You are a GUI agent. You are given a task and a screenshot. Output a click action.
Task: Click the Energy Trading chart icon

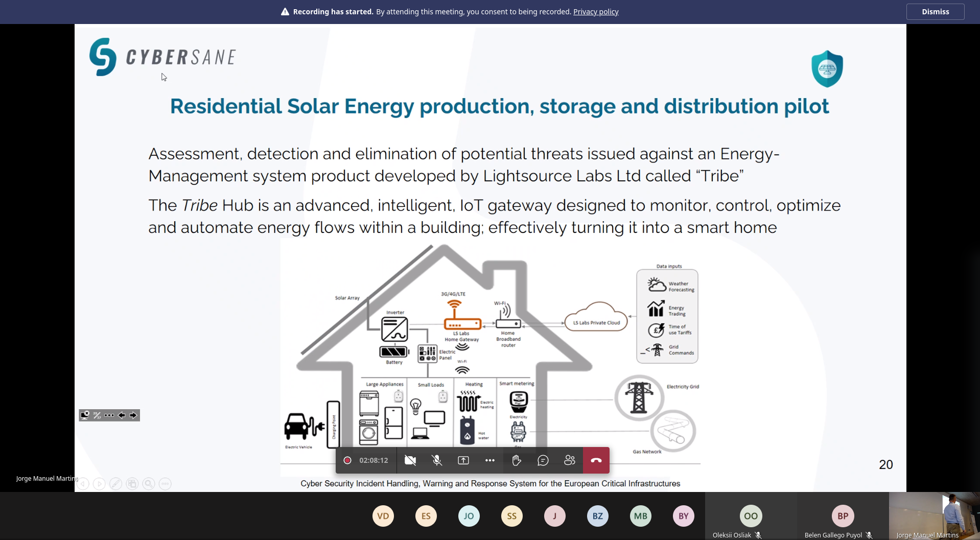pyautogui.click(x=656, y=309)
